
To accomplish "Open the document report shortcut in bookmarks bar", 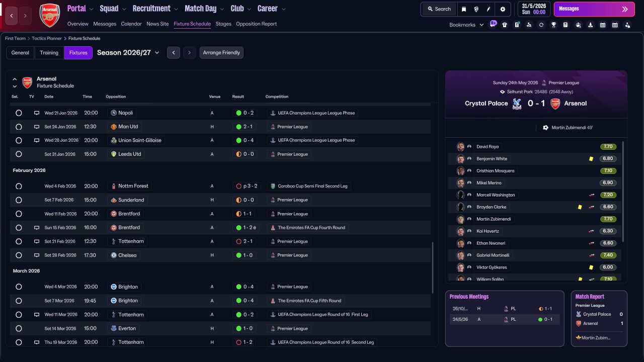I will (566, 25).
